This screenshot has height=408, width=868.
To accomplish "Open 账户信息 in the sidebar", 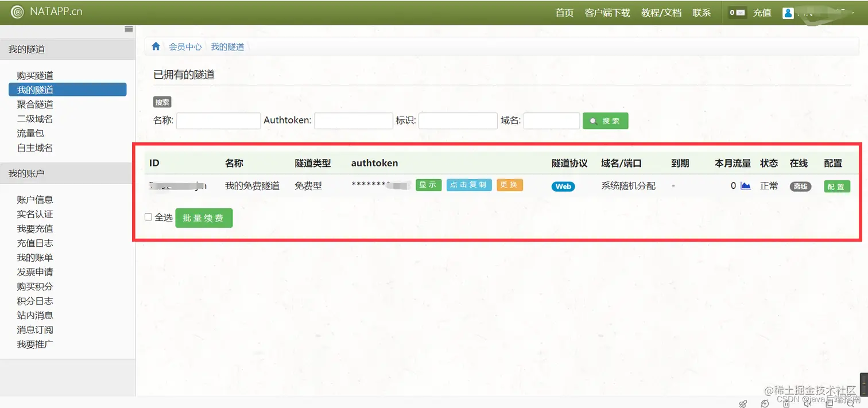I will [35, 199].
